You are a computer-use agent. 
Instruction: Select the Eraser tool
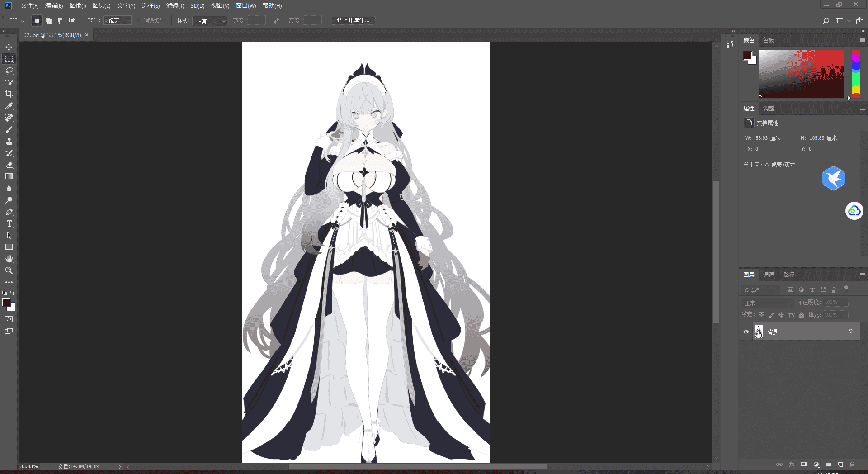(x=9, y=165)
